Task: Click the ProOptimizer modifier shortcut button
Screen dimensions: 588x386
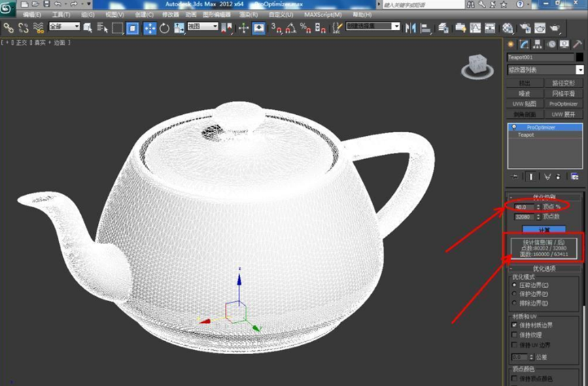Action: tap(564, 104)
